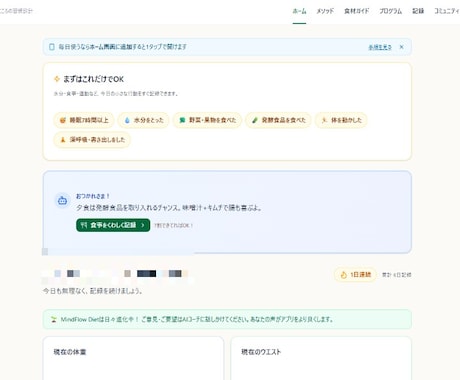Click the sprout icon in the MindFlow Diet notice

(54, 319)
